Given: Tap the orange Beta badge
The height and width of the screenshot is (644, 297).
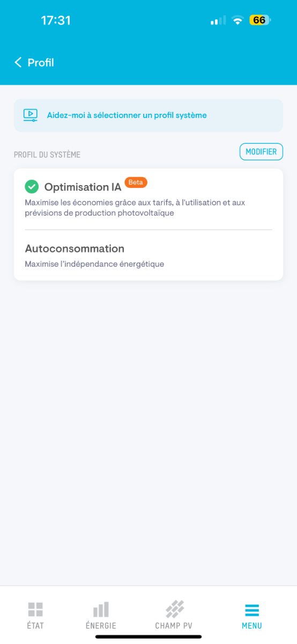Looking at the screenshot, I should coord(136,182).
